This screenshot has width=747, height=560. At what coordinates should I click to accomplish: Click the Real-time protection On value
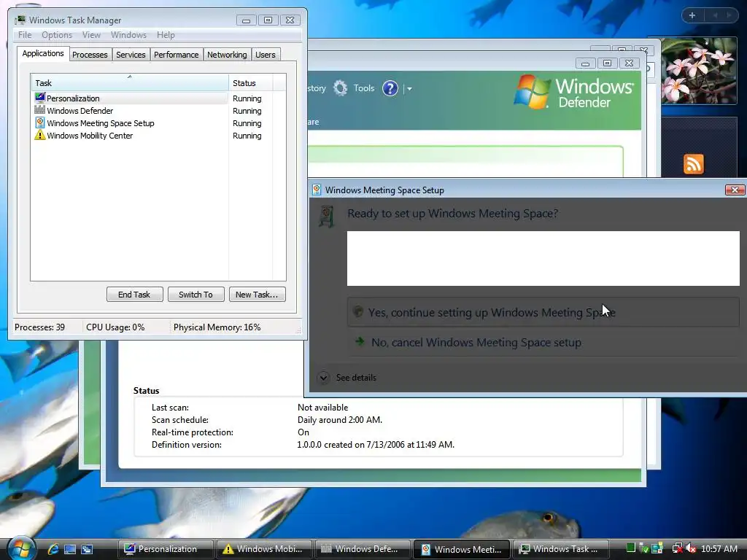click(x=303, y=432)
